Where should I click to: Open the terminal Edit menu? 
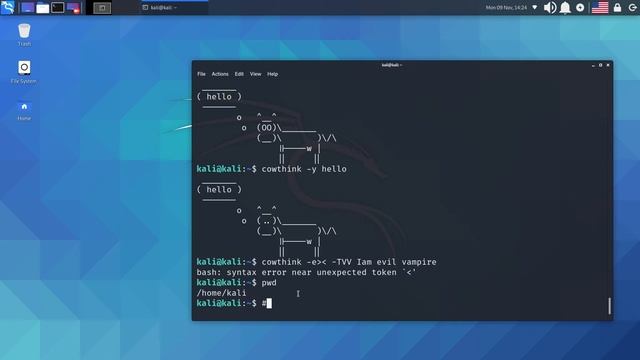(x=239, y=74)
